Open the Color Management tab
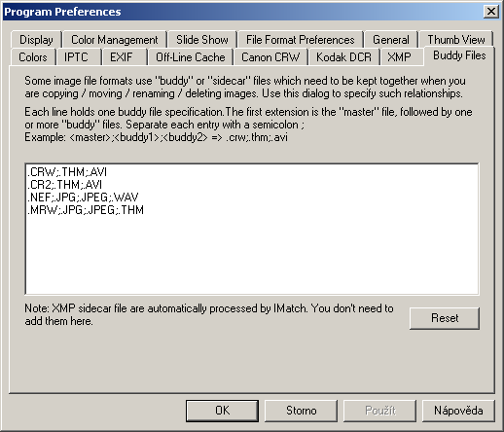Image resolution: width=504 pixels, height=432 pixels. coord(115,40)
